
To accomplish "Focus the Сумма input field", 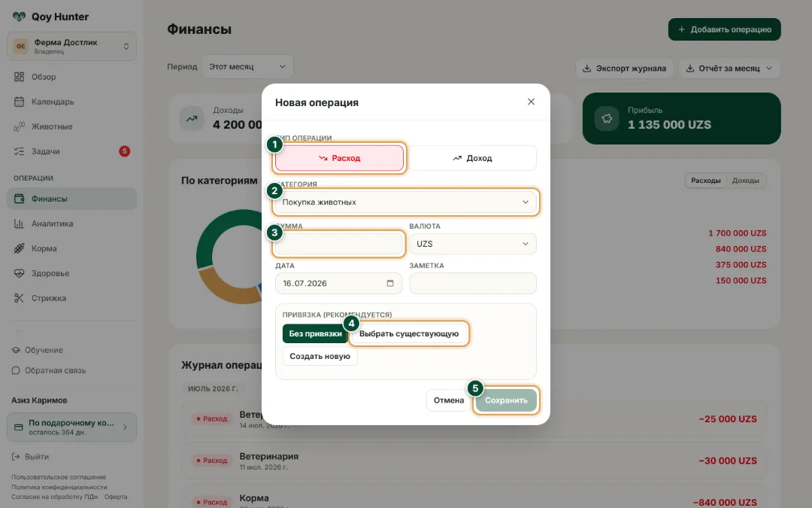I will [x=338, y=244].
